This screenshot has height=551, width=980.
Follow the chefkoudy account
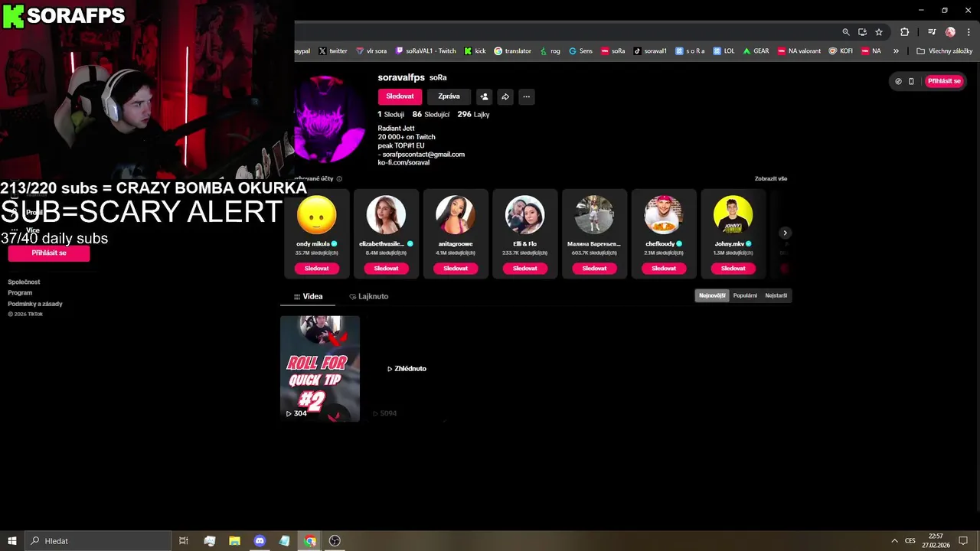(664, 268)
